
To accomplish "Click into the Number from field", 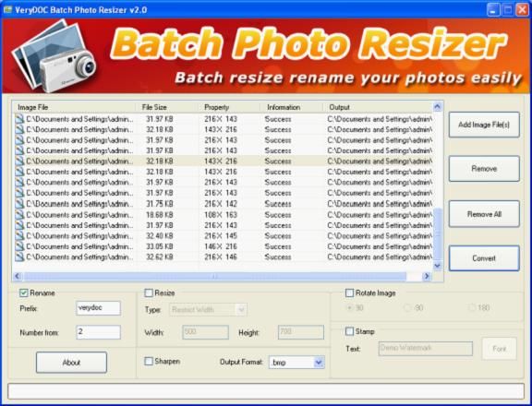I will (x=98, y=332).
